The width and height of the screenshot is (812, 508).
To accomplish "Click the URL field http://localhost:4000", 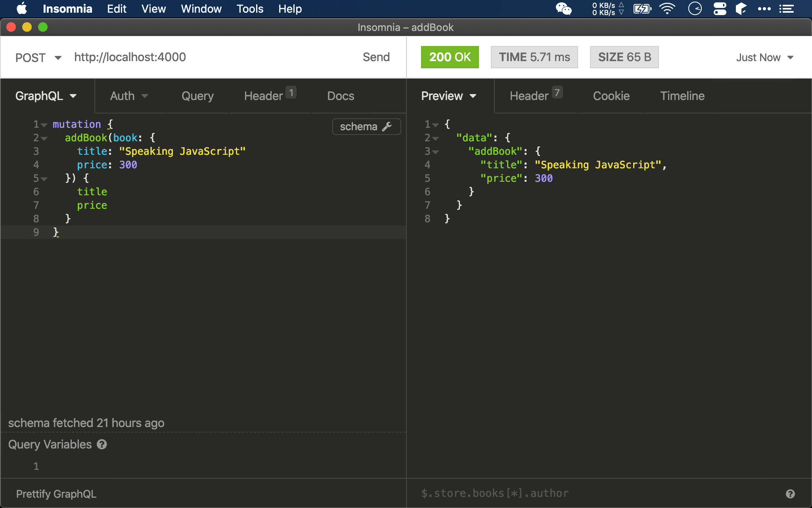I will 130,57.
